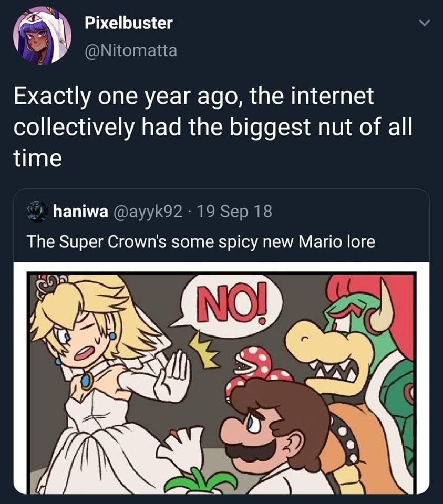
Task: Expand the tweet options chevron
Action: (424, 23)
